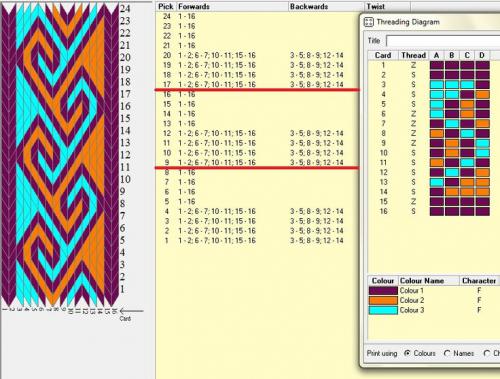Click the Pick column header
500x379 pixels.
166,7
